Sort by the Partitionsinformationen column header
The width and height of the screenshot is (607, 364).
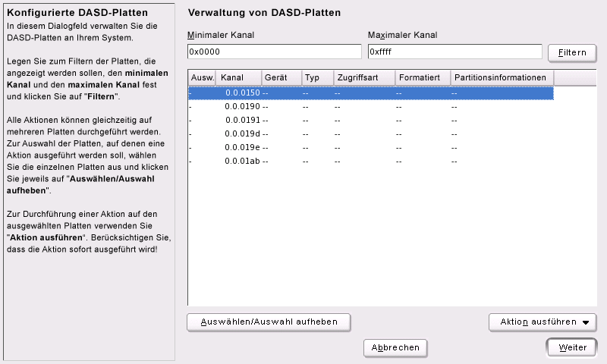pos(502,77)
